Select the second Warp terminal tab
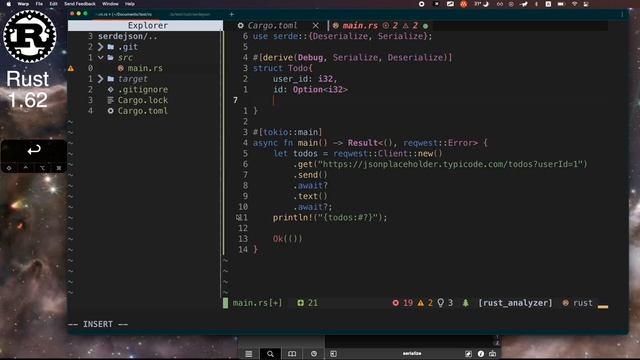This screenshot has height=360, width=640. pos(190,14)
